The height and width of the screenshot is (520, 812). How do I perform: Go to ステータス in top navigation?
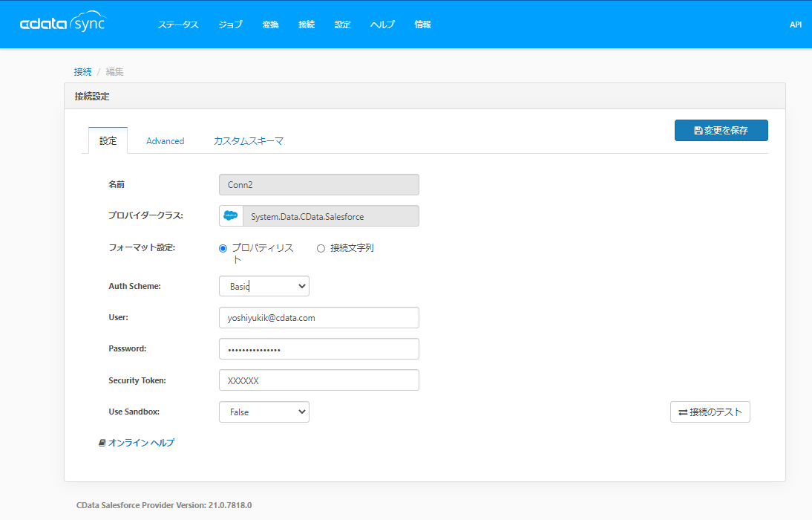178,25
